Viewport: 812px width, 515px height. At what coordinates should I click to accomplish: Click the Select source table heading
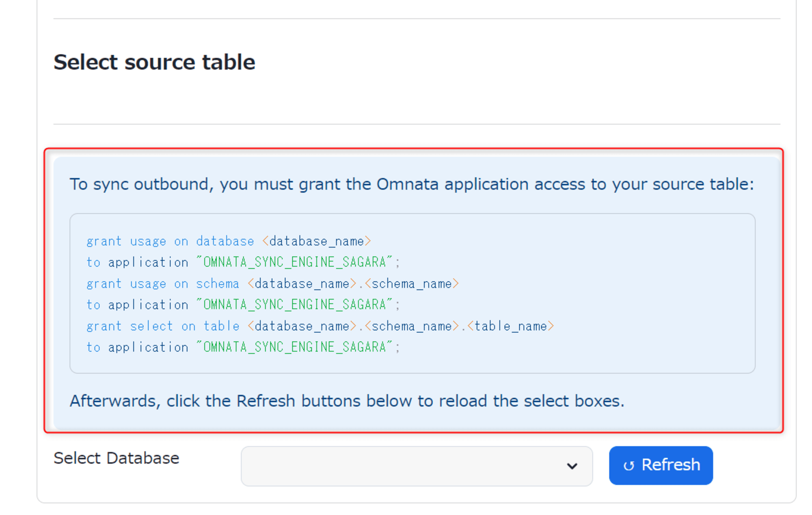tap(154, 62)
